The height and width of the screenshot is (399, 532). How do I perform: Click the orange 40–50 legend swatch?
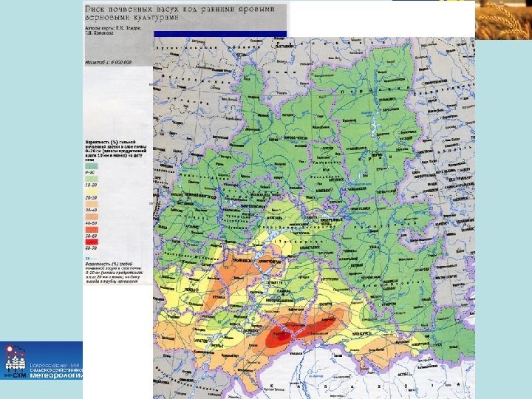[92, 216]
